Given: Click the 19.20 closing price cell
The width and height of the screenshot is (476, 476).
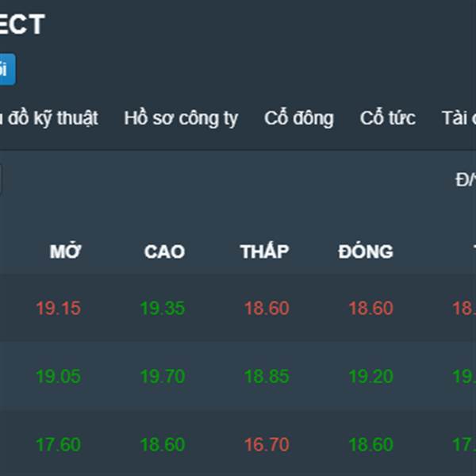Looking at the screenshot, I should (x=370, y=377).
